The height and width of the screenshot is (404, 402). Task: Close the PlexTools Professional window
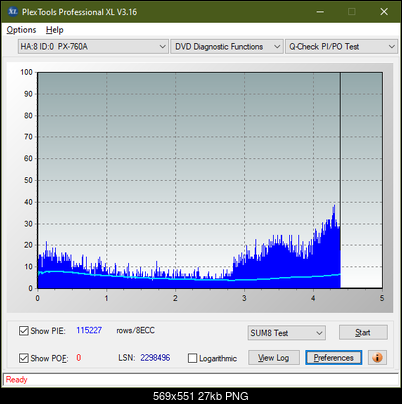click(384, 12)
